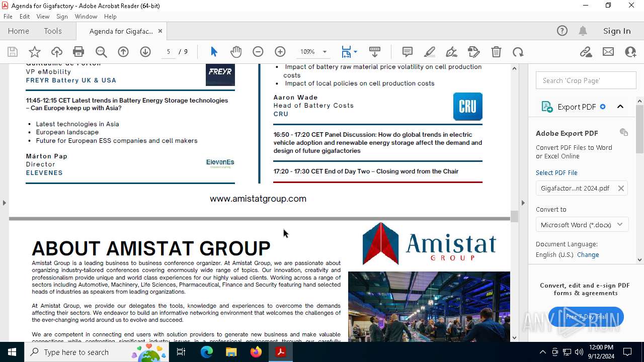
Task: Zoom out with the minus icon
Action: [x=258, y=52]
